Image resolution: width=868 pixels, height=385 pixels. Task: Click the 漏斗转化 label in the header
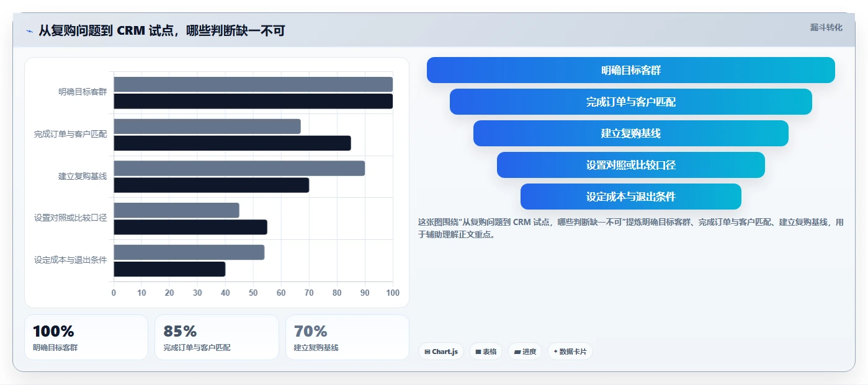826,27
